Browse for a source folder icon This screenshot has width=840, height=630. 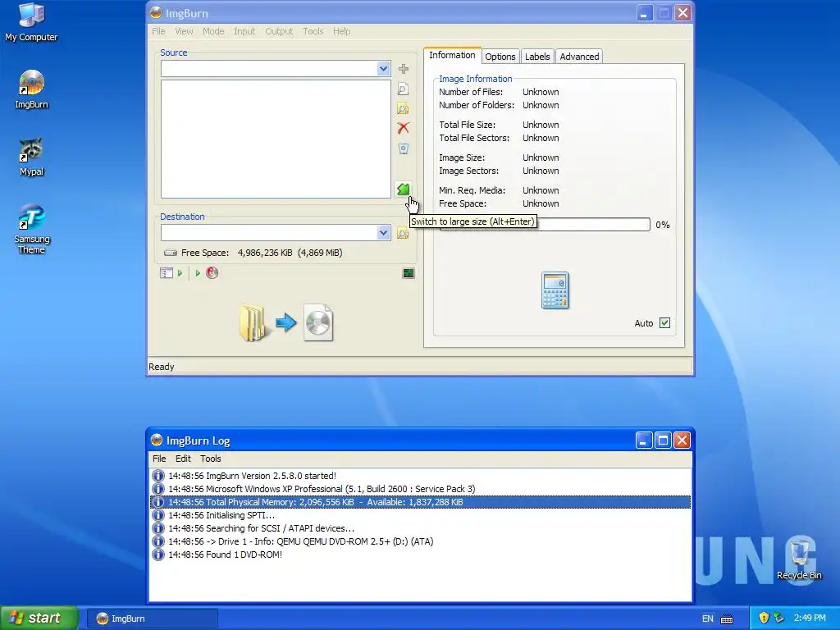[404, 109]
